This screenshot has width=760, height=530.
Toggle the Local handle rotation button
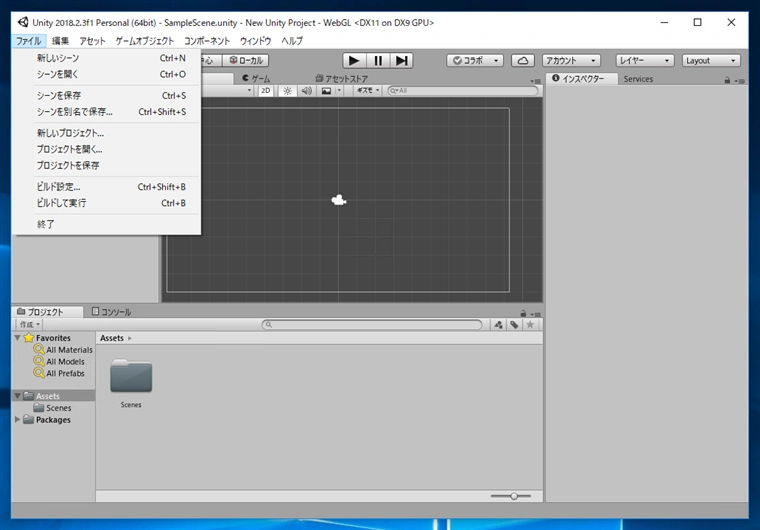pyautogui.click(x=246, y=61)
